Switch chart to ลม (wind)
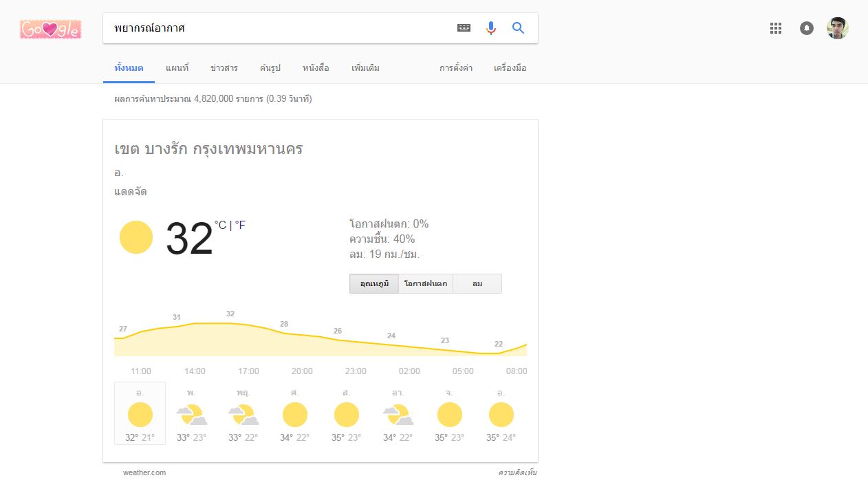This screenshot has height=491, width=868. (x=477, y=283)
